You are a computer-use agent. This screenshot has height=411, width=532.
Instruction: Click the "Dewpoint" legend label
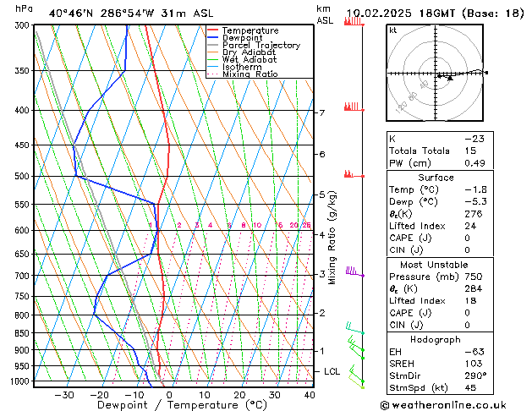coord(242,38)
